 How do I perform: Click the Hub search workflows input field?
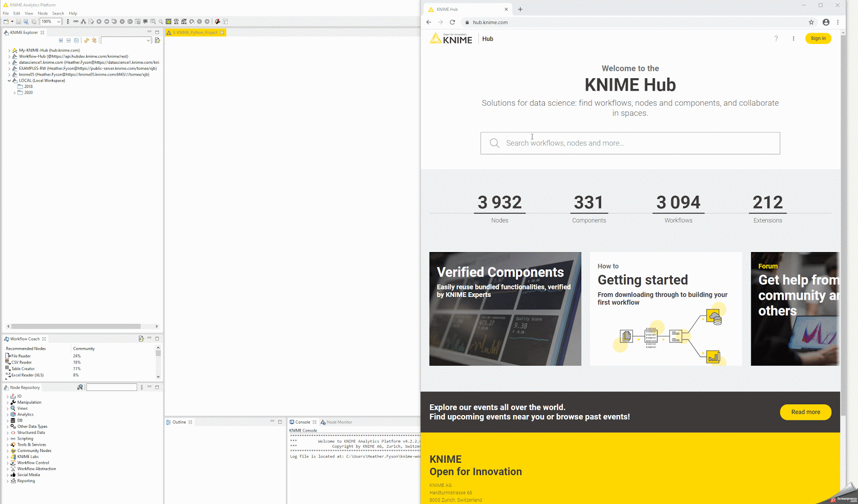pos(630,143)
